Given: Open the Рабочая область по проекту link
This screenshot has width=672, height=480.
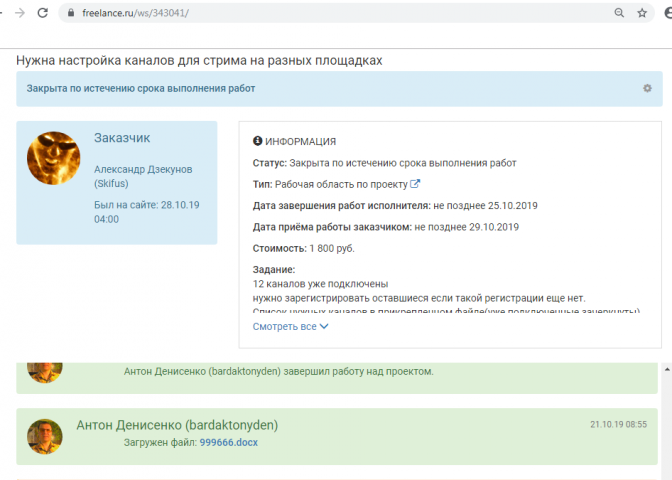Looking at the screenshot, I should [341, 184].
